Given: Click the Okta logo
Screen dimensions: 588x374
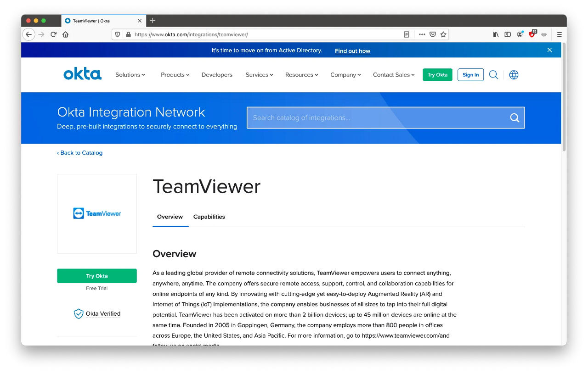Looking at the screenshot, I should 82,74.
